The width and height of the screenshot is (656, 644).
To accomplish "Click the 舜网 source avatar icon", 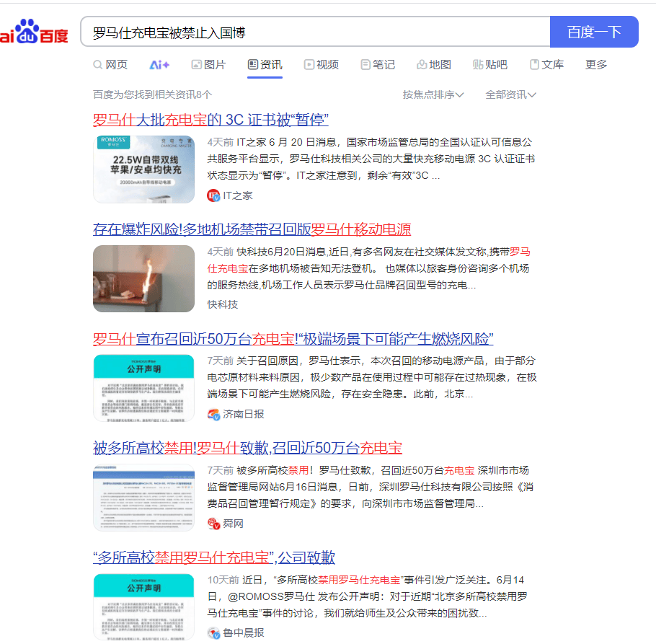I will click(213, 524).
